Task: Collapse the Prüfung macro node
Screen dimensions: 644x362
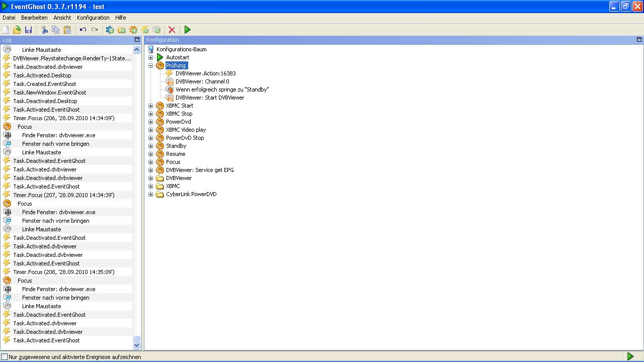Action: [x=150, y=65]
